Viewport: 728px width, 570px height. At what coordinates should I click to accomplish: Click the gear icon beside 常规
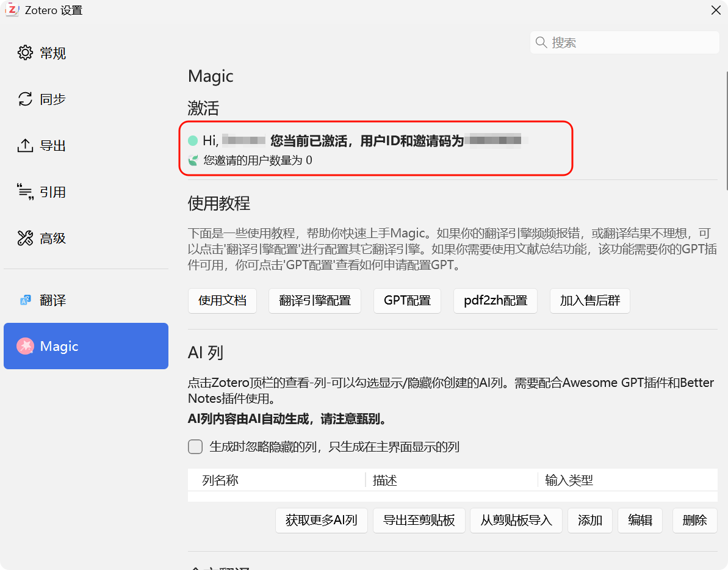click(26, 53)
